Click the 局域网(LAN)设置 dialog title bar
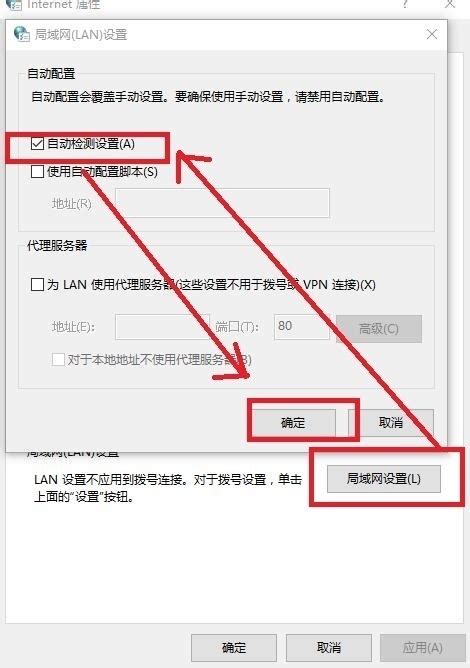Screen dimensions: 470x668 coord(226,35)
